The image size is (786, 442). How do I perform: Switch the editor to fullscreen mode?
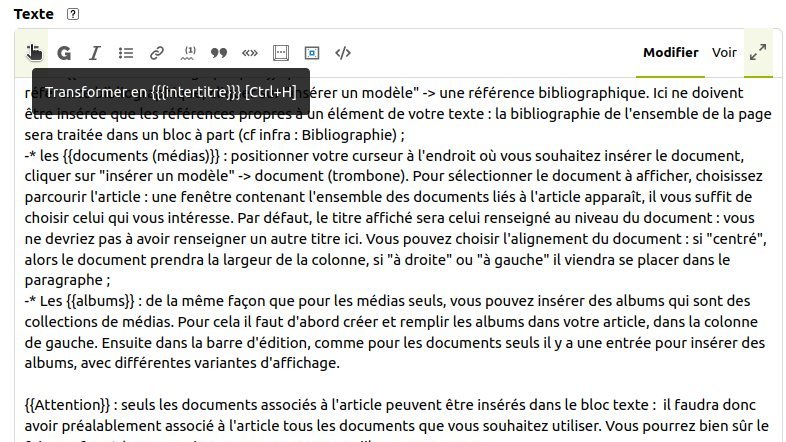point(758,52)
